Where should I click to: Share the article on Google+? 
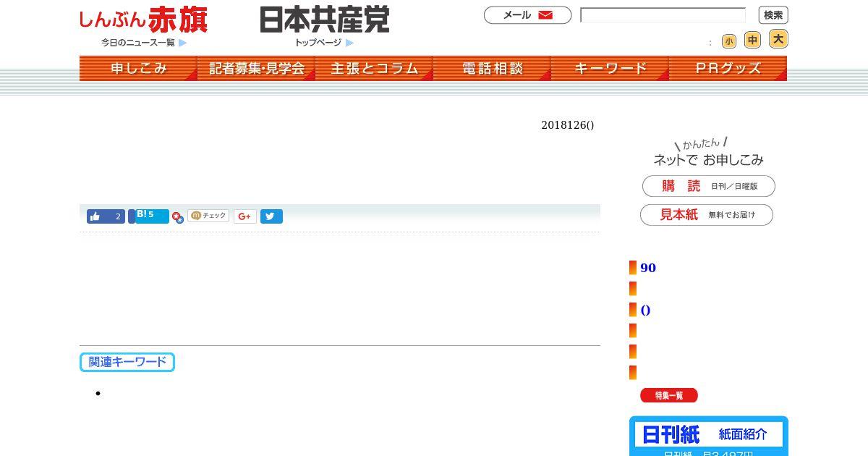click(245, 216)
